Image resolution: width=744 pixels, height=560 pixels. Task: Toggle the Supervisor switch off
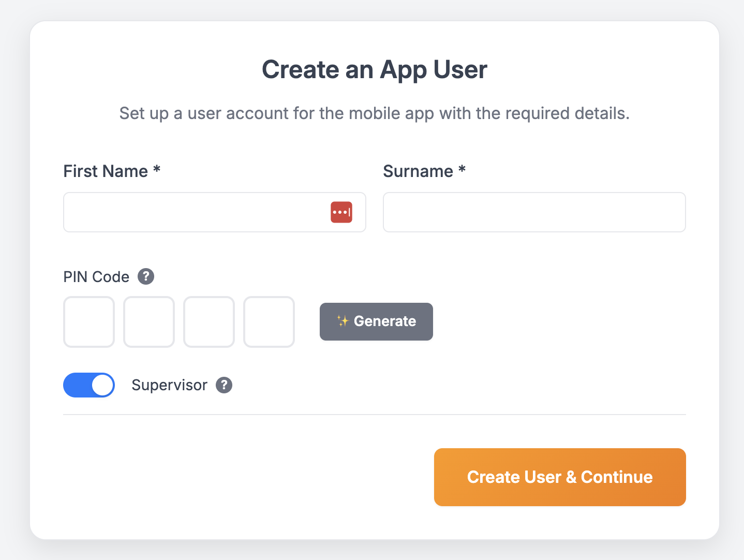click(x=89, y=385)
